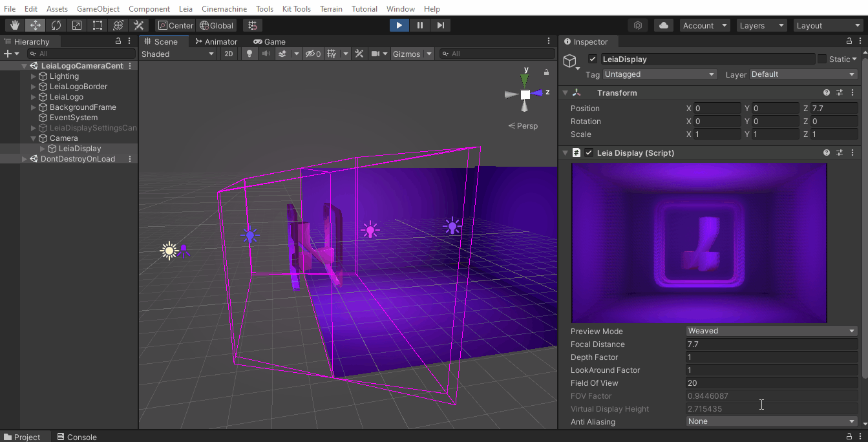Select the Rect Transform tool

pos(98,25)
